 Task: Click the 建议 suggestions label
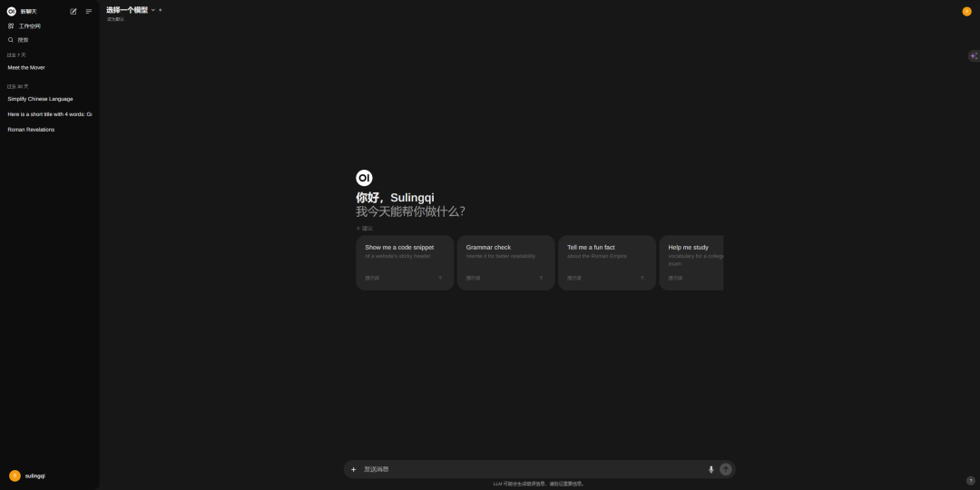367,229
